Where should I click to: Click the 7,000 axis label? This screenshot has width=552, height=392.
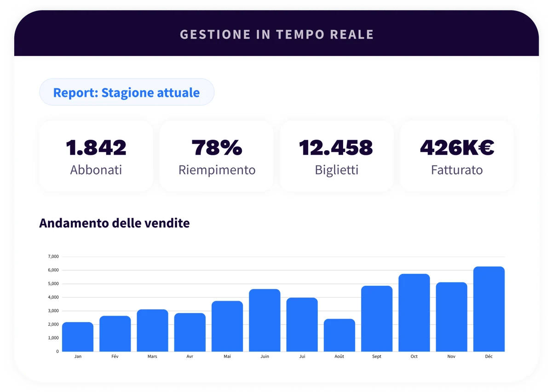pyautogui.click(x=53, y=256)
